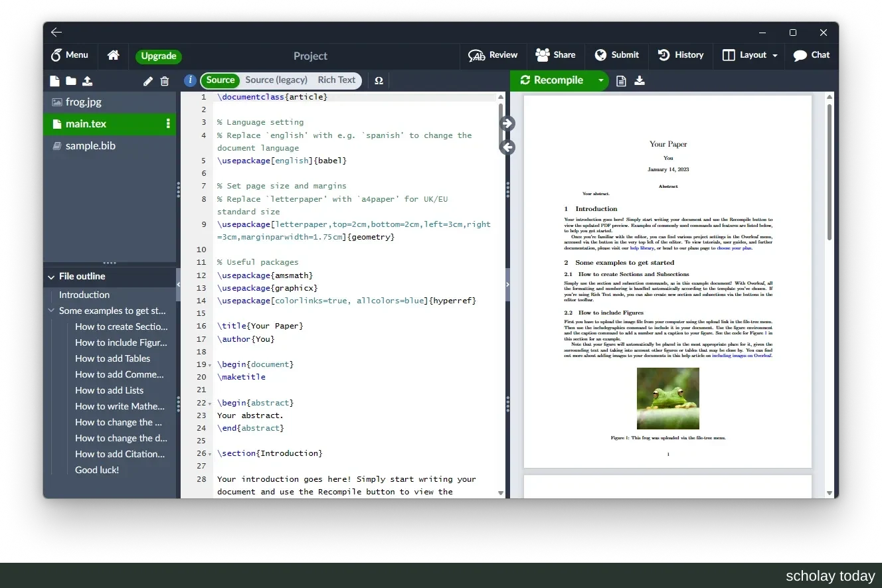
Task: Switch editor to Source mode
Action: tap(220, 80)
